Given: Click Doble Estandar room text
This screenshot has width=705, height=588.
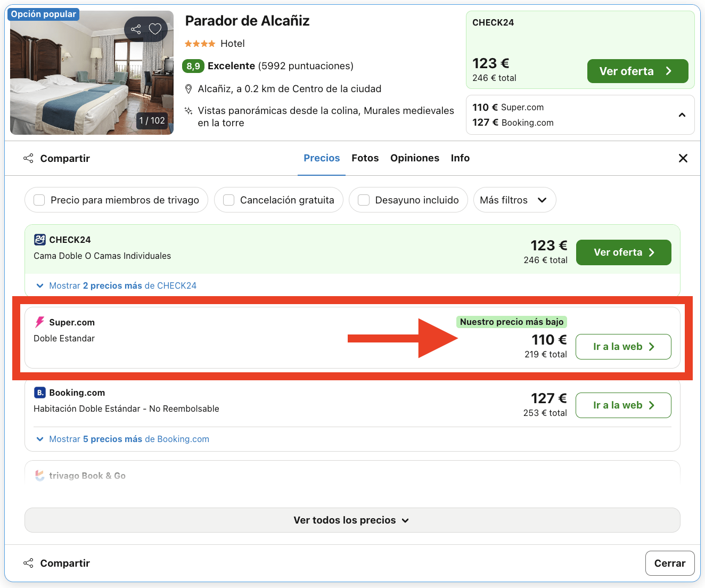Looking at the screenshot, I should [x=64, y=338].
